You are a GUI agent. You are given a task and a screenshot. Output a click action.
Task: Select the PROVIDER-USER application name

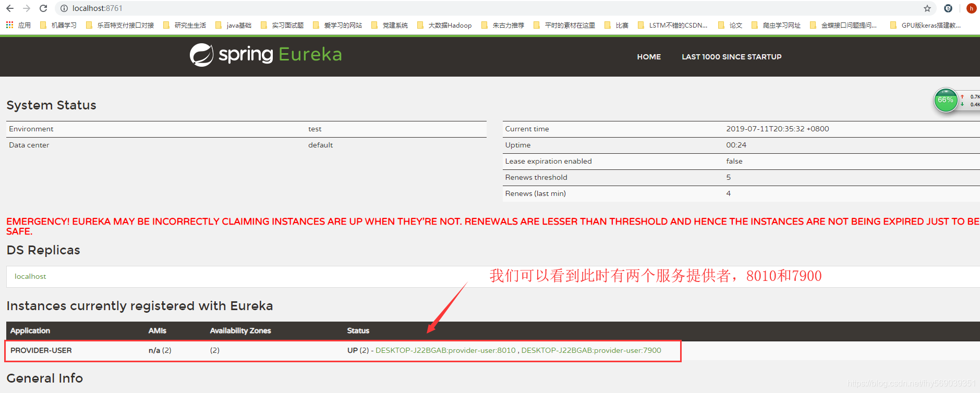pyautogui.click(x=41, y=350)
